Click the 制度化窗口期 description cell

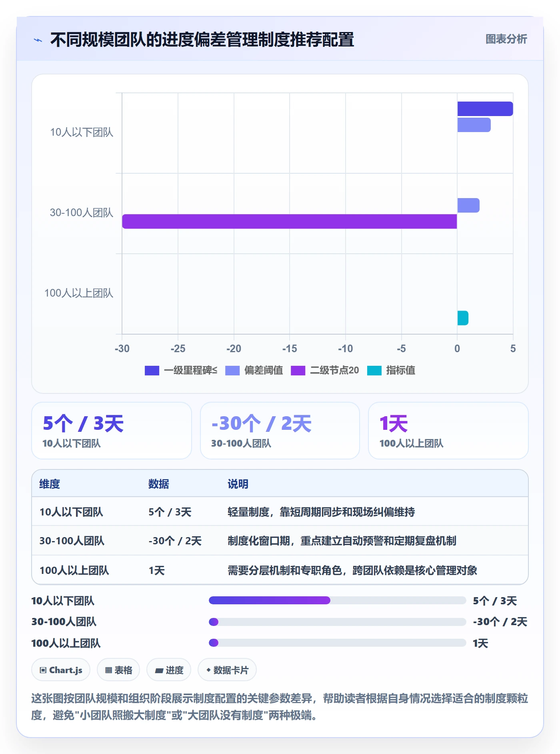342,541
